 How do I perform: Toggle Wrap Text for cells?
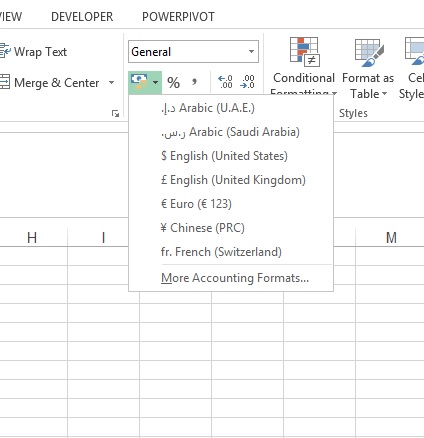(x=33, y=52)
